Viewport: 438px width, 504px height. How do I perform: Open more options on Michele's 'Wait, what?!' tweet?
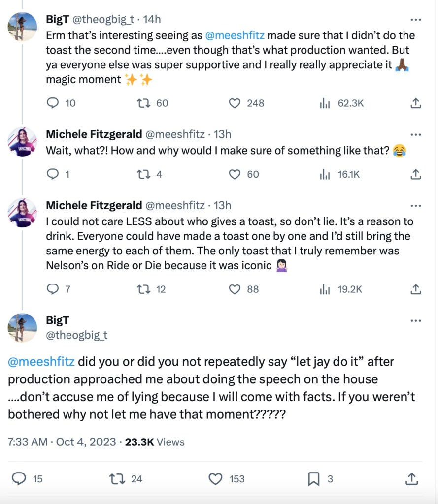(416, 135)
